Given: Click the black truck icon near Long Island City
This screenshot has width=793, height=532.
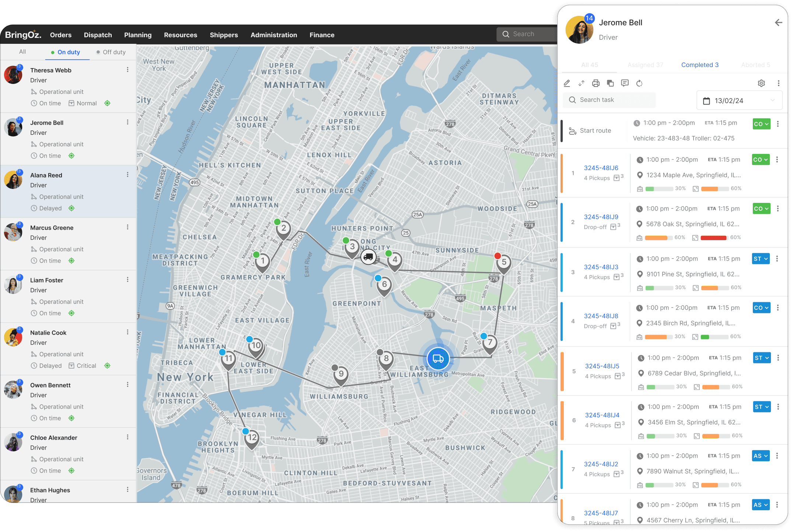Looking at the screenshot, I should pyautogui.click(x=368, y=257).
